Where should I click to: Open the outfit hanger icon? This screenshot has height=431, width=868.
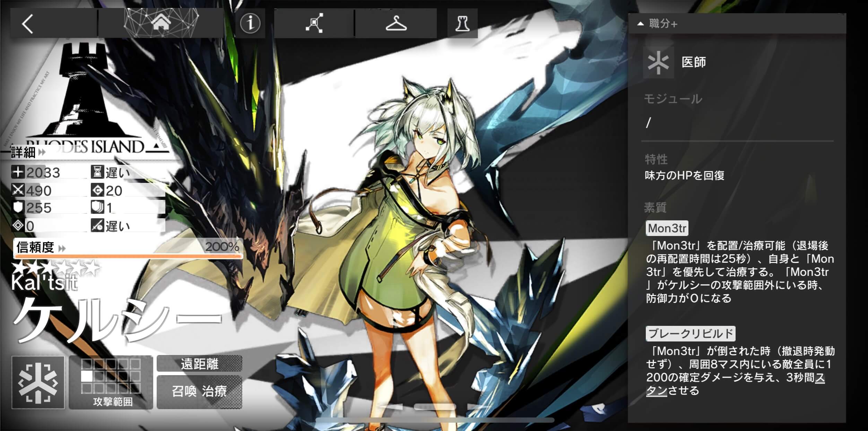click(x=396, y=23)
